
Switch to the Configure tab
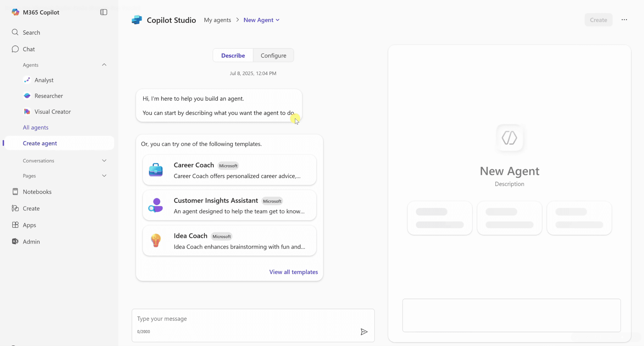coord(273,55)
